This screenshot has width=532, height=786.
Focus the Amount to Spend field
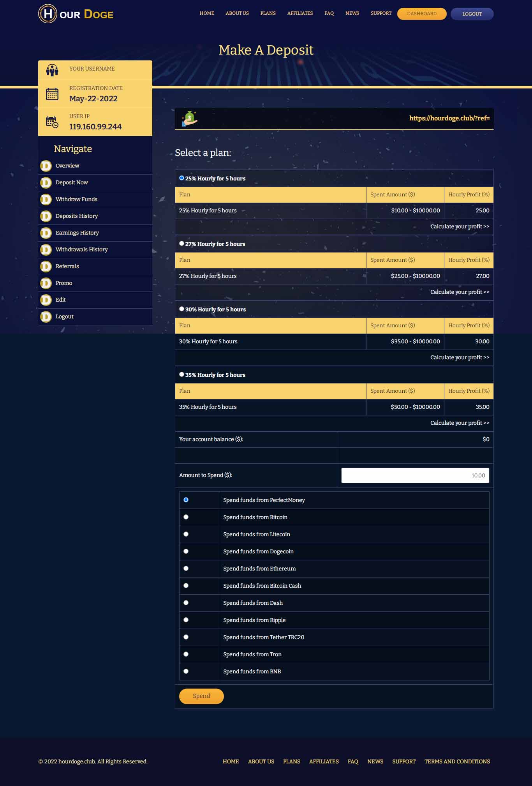415,475
